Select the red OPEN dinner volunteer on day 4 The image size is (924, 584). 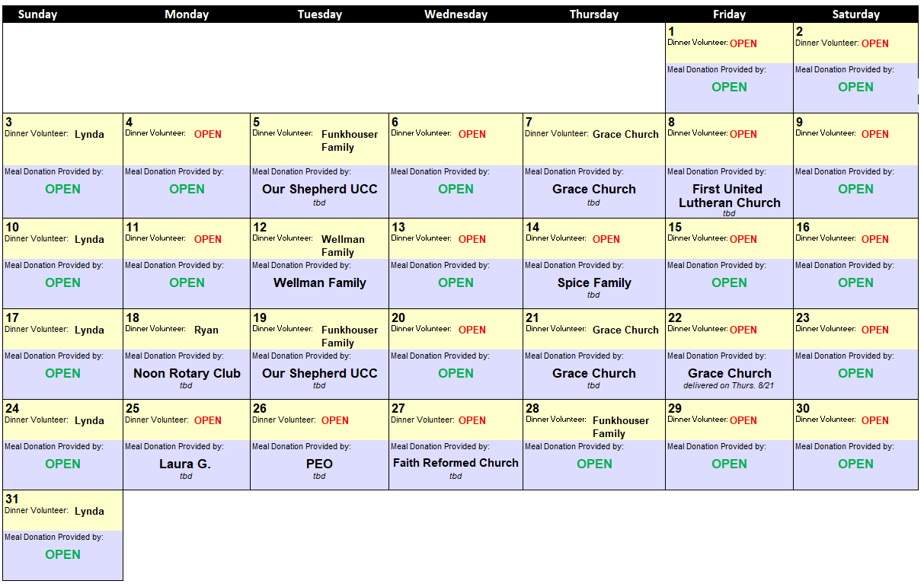coord(208,134)
